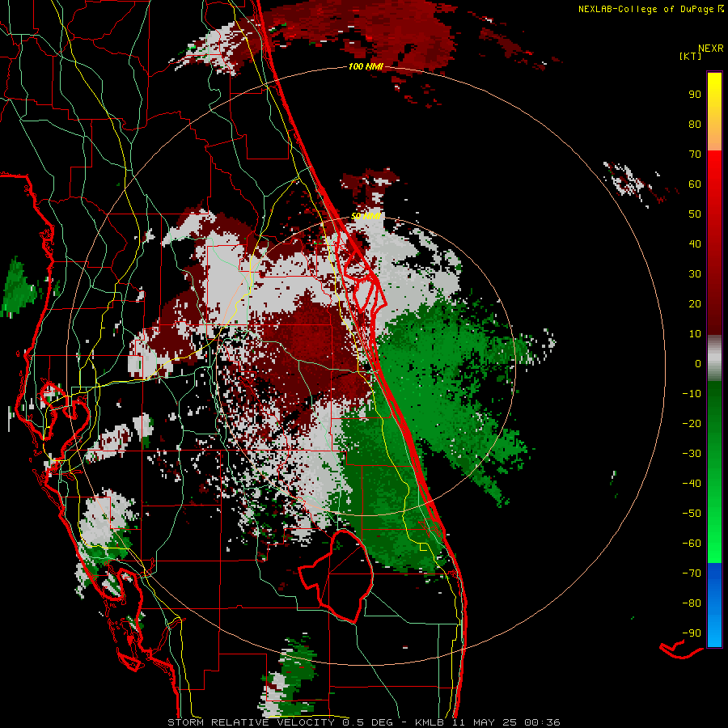Click the 50 NMI range ring label

366,216
